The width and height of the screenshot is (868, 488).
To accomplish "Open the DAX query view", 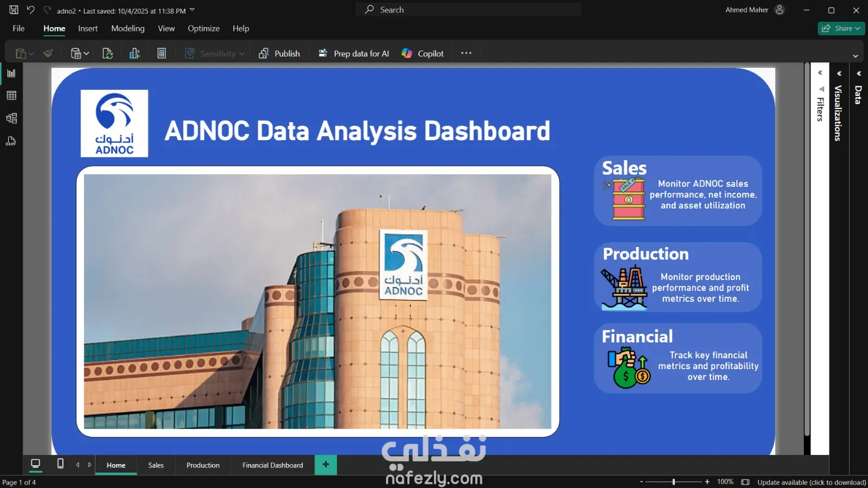I will tap(11, 141).
